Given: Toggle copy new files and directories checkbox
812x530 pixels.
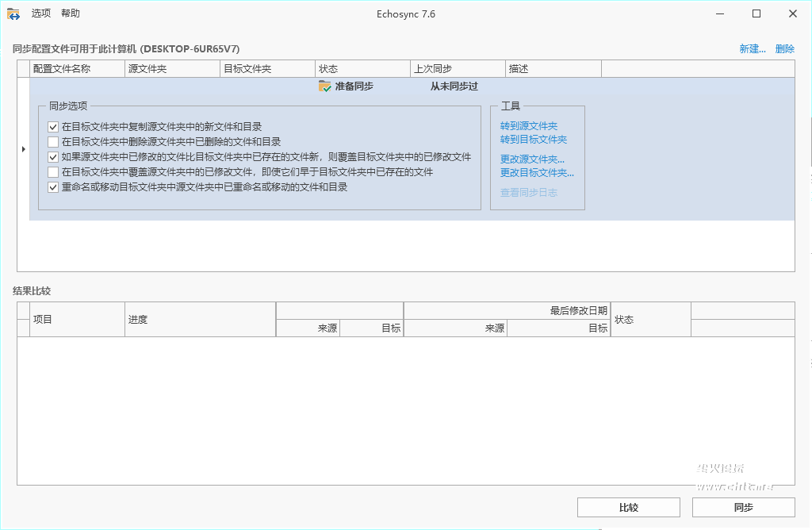Looking at the screenshot, I should coord(53,126).
